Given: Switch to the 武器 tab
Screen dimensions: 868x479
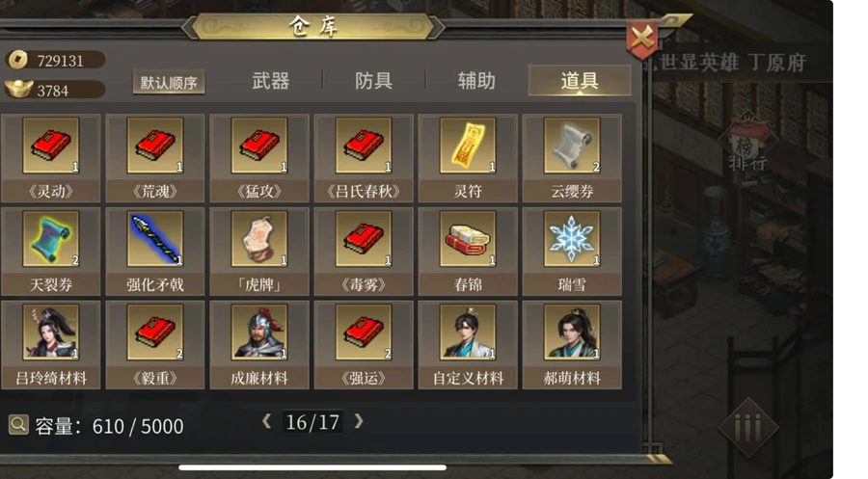Looking at the screenshot, I should click(271, 81).
